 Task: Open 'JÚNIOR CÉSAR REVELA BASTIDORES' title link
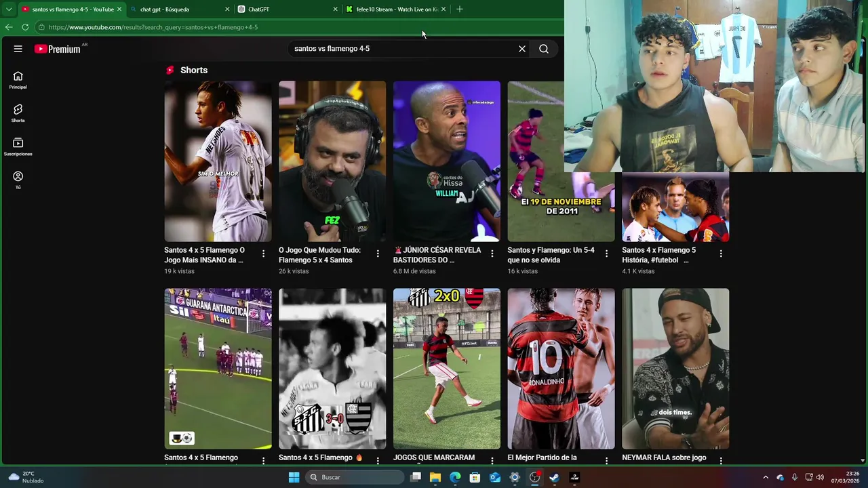coord(437,255)
